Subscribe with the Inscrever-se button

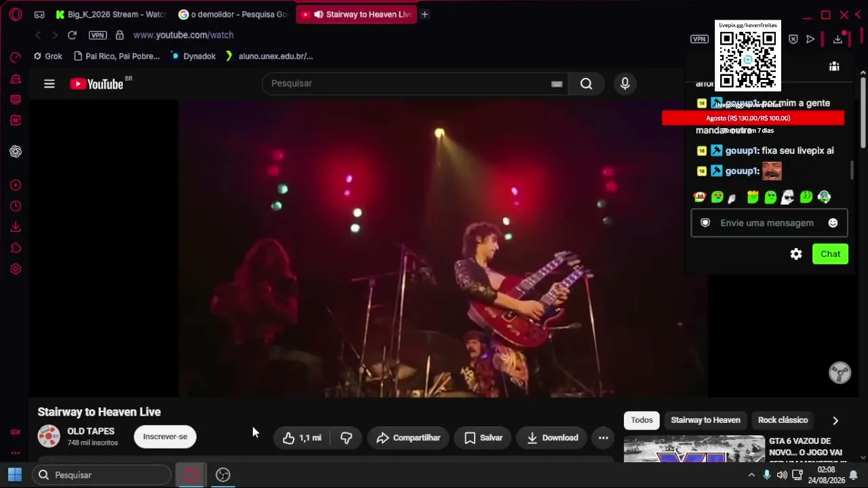click(165, 437)
